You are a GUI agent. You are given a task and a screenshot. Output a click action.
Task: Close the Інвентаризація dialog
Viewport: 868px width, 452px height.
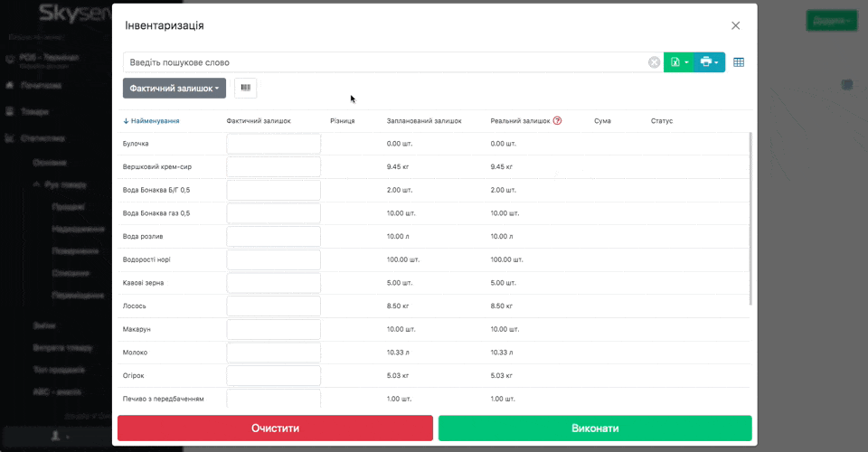pos(735,26)
